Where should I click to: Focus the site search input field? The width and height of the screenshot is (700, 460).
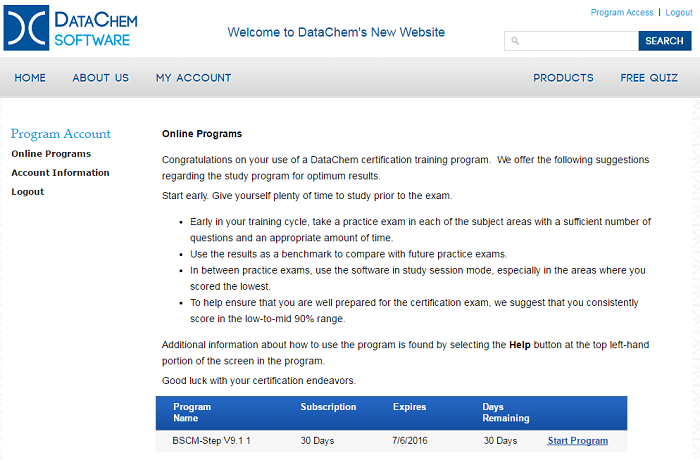(x=571, y=41)
